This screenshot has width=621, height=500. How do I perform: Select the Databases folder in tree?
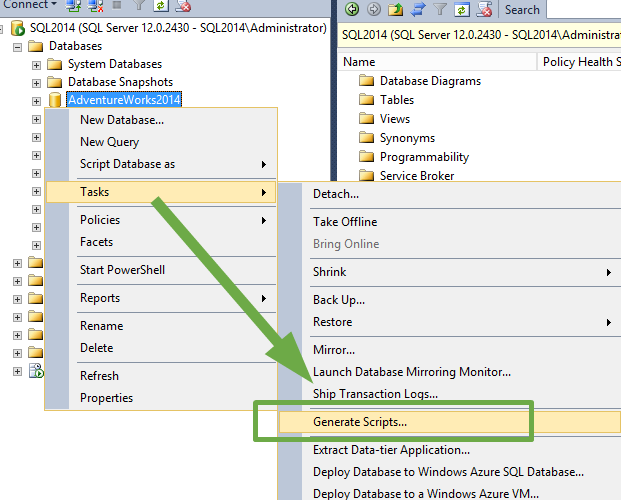coord(76,46)
